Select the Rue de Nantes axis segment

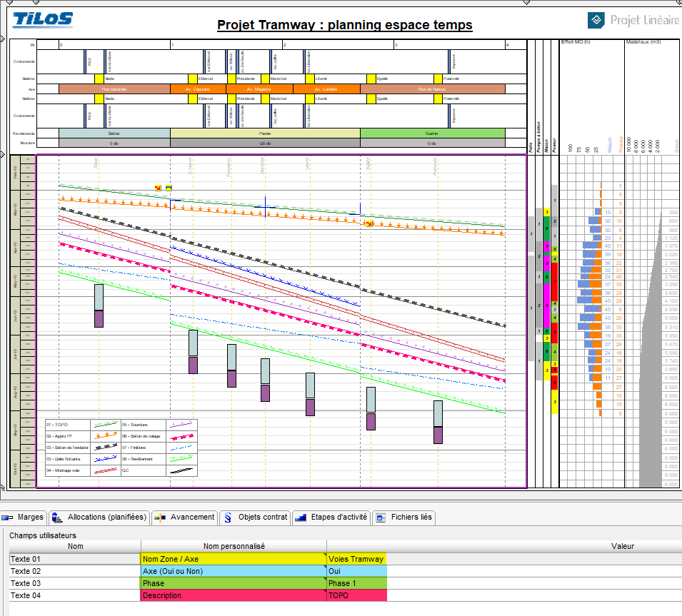coord(433,89)
